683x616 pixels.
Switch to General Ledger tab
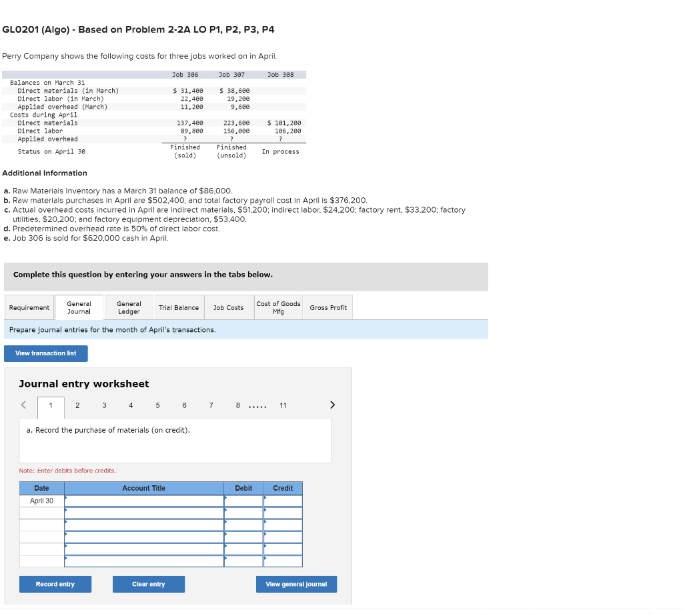click(129, 307)
